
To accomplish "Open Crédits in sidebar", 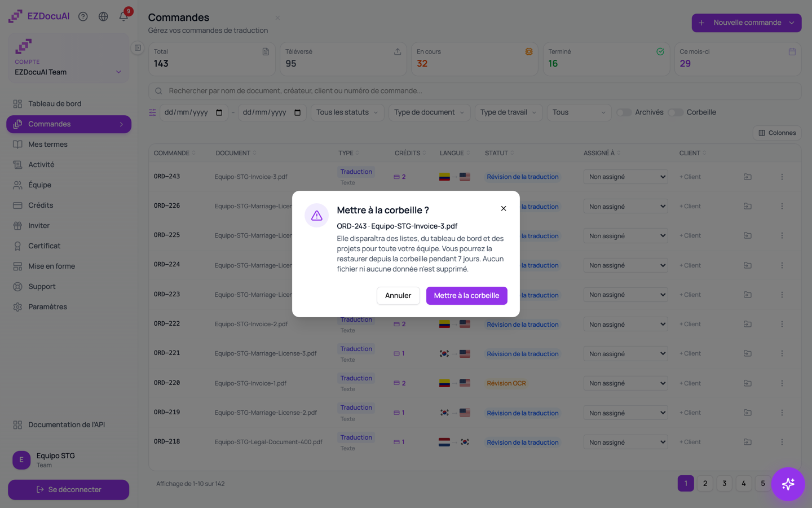I will [69, 205].
